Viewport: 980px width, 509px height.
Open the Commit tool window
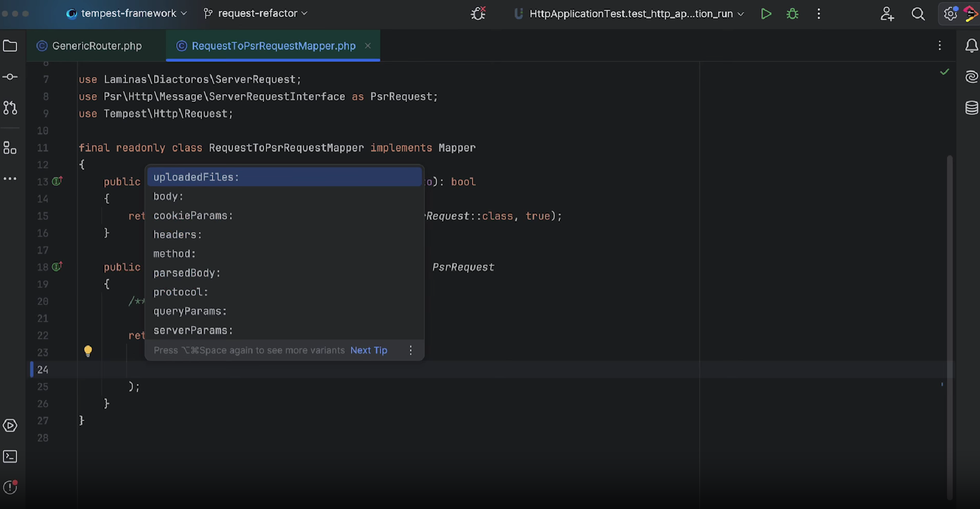(10, 77)
